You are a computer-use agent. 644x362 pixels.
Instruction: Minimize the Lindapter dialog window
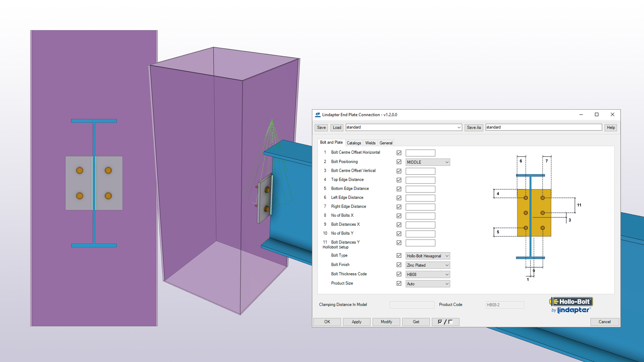581,114
